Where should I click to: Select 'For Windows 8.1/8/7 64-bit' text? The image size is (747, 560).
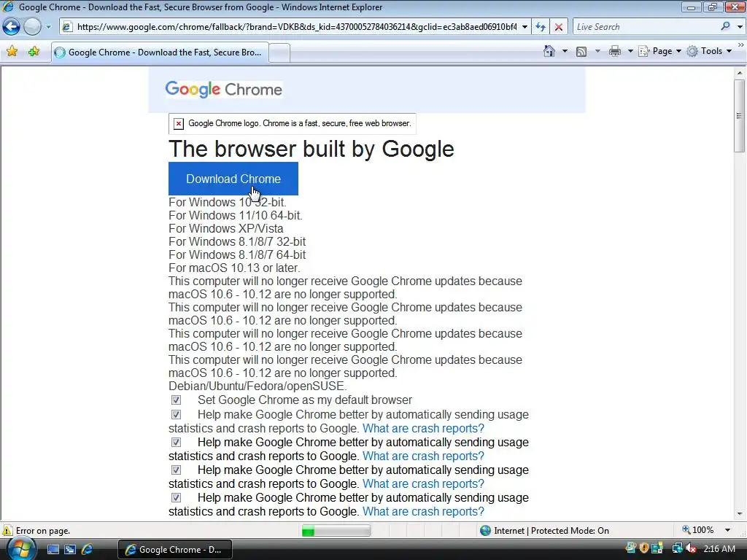click(237, 254)
